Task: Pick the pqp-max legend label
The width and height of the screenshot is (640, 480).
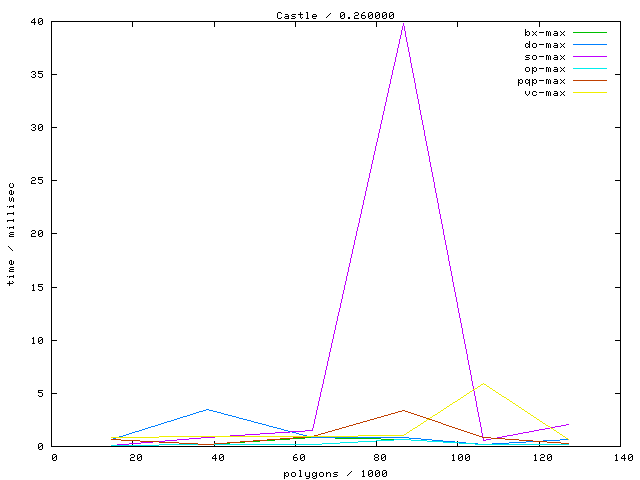Action: pos(541,81)
